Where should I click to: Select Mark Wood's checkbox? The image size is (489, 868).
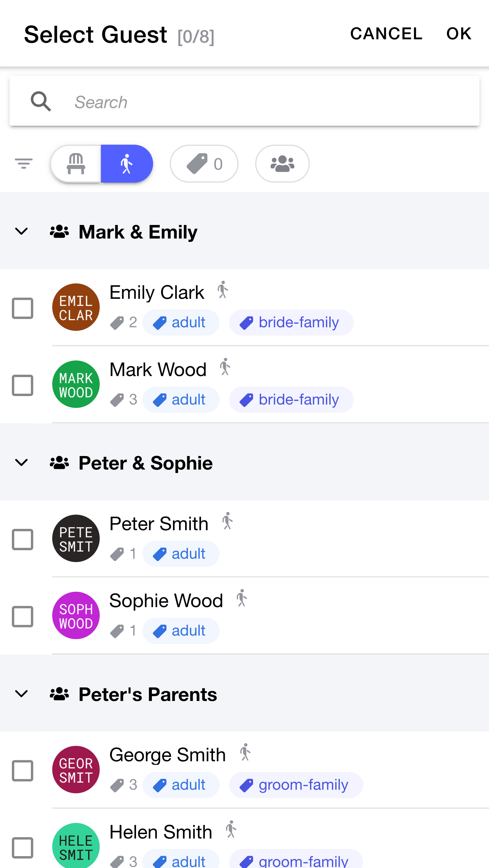22,385
